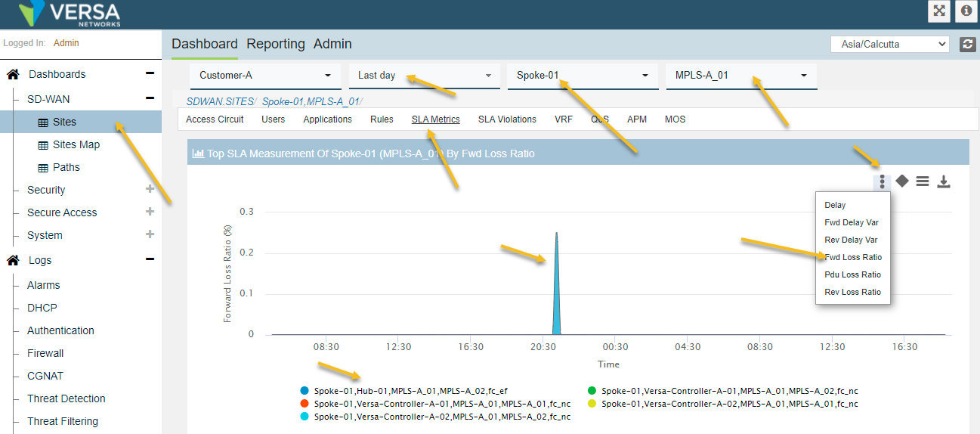The height and width of the screenshot is (434, 980).
Task: Select Fwd Loss Ratio from metric menu
Action: [853, 257]
